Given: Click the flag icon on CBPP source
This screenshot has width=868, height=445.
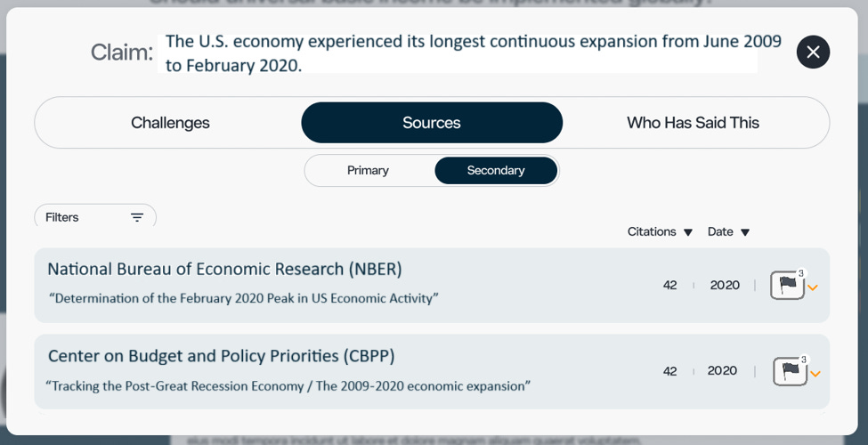Looking at the screenshot, I should 790,370.
